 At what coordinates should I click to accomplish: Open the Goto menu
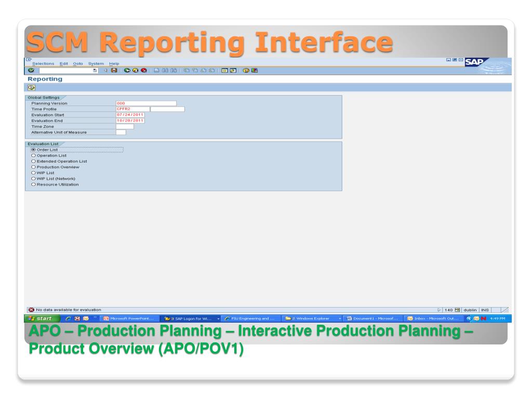[x=78, y=63]
